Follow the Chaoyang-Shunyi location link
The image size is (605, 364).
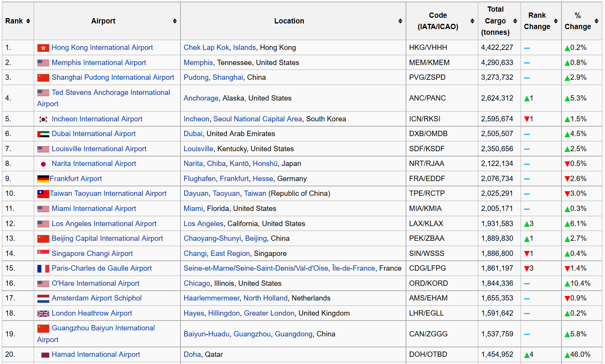[212, 239]
